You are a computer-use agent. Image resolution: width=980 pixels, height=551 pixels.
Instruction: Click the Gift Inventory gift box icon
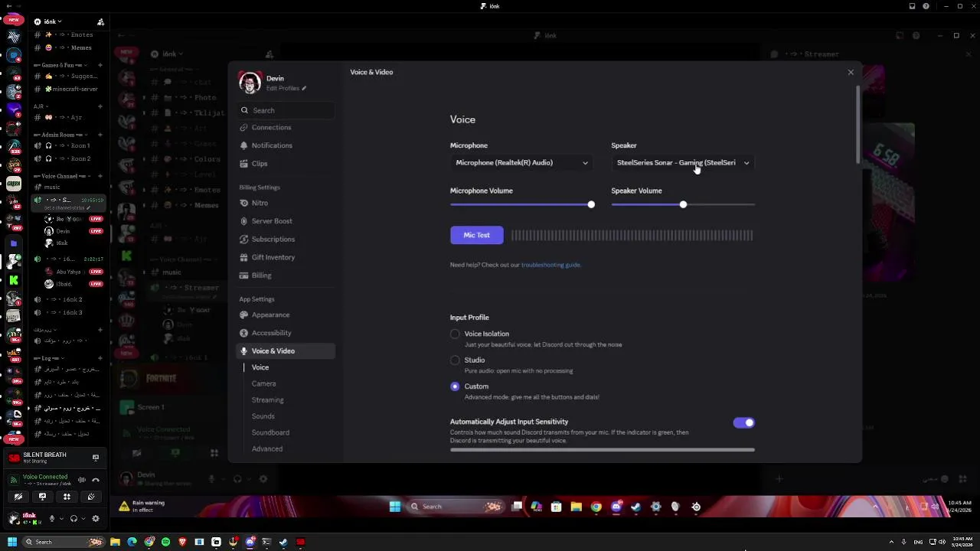[244, 257]
